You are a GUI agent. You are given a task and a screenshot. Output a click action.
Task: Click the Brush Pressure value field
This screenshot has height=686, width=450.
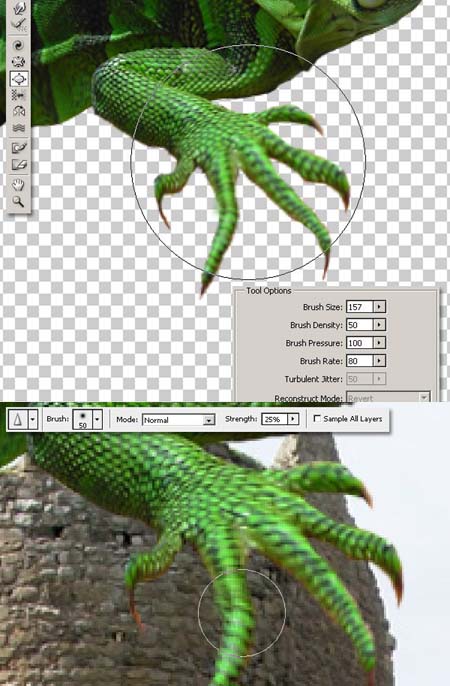tap(359, 343)
